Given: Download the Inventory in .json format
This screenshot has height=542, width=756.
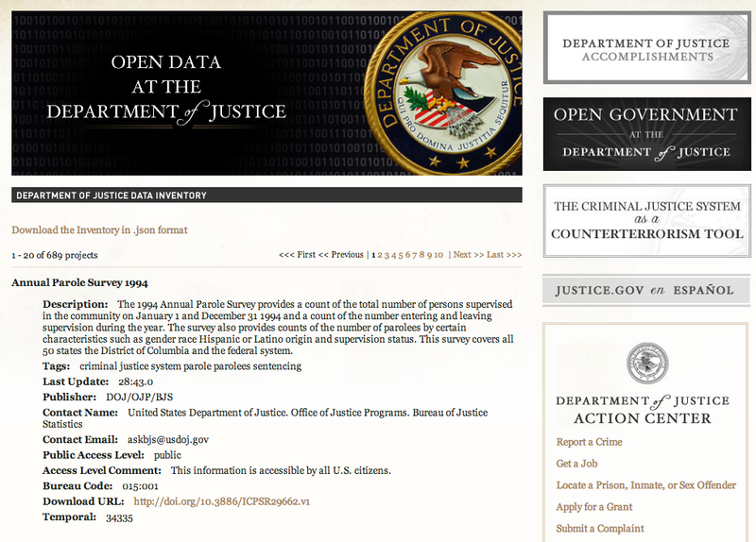Looking at the screenshot, I should [x=99, y=229].
